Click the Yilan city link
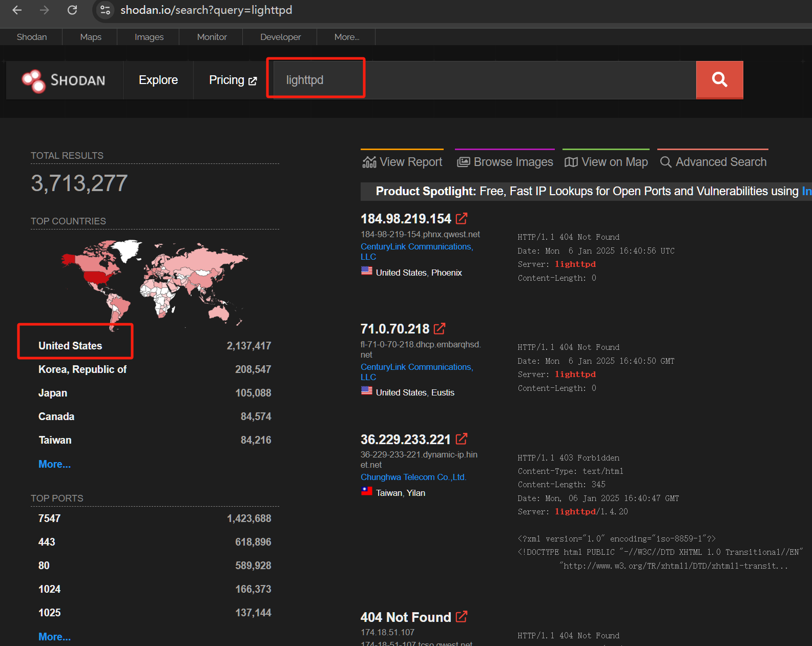Viewport: 812px width, 646px height. click(x=416, y=493)
